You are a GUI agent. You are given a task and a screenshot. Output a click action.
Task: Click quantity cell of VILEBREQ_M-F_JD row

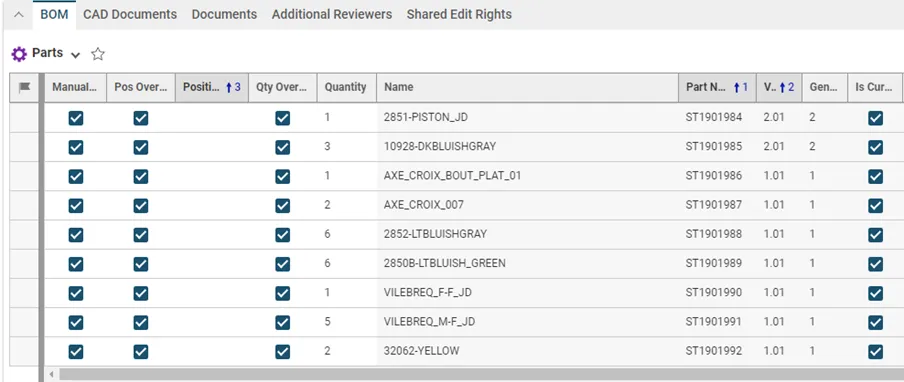pyautogui.click(x=346, y=322)
